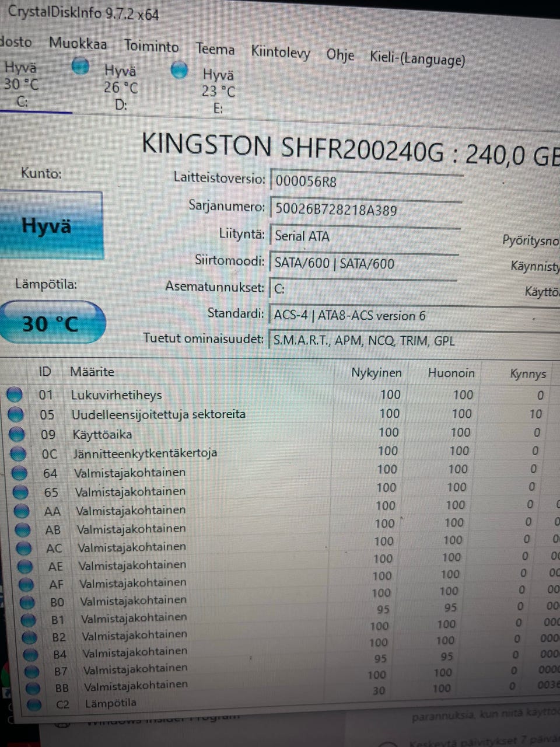Click the Siirtomoodi field SATA/600

(363, 263)
